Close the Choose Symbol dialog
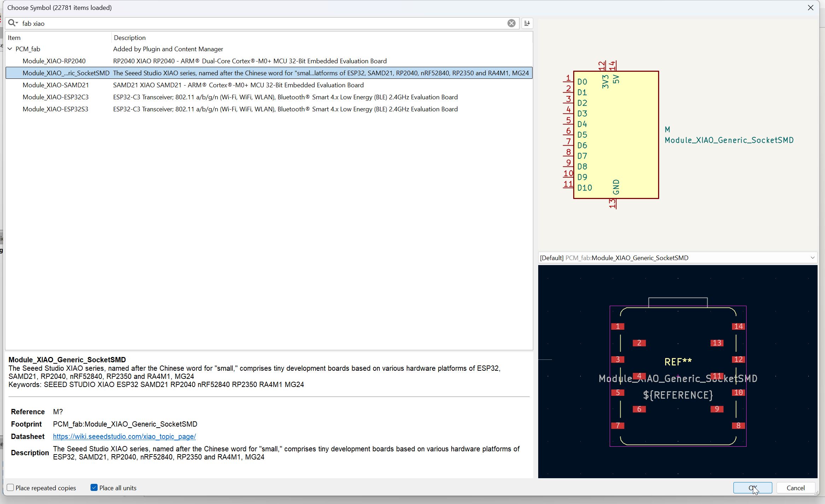The width and height of the screenshot is (825, 504). pyautogui.click(x=811, y=8)
